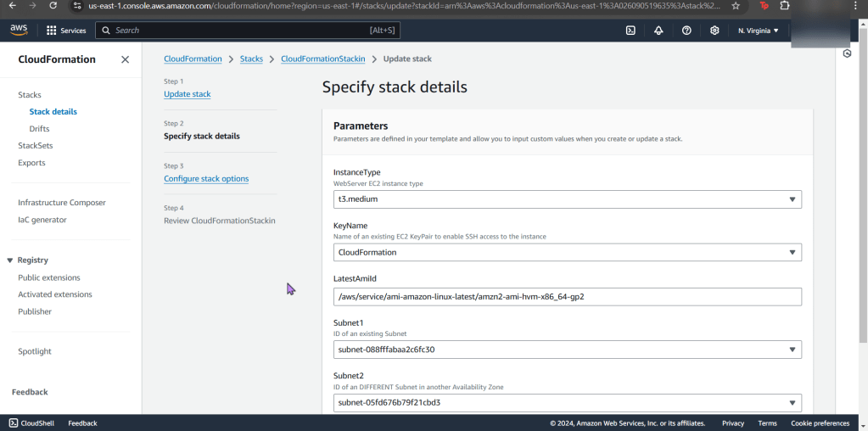Click the Configure stack options step link
The image size is (868, 431).
206,179
